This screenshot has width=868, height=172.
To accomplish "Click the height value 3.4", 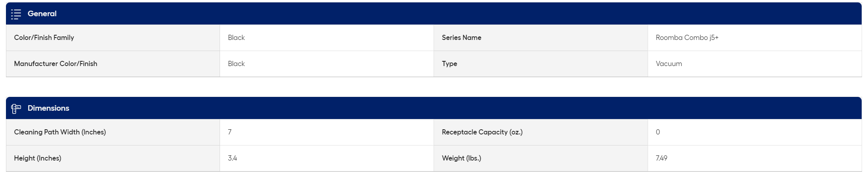I will point(232,158).
